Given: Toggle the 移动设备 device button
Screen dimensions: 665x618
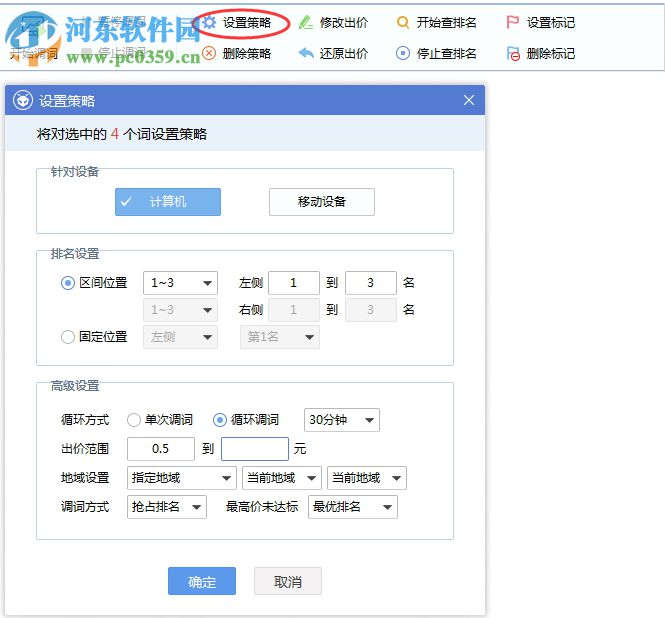Looking at the screenshot, I should [x=321, y=202].
